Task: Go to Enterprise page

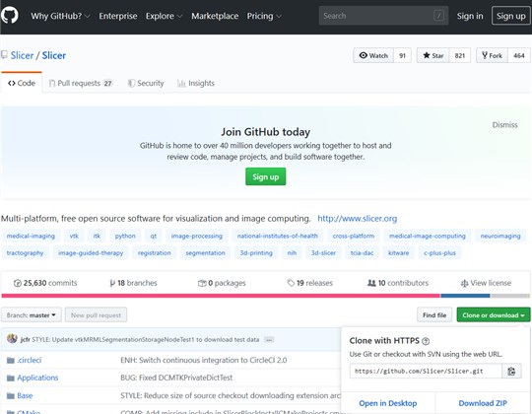Action: coord(118,16)
